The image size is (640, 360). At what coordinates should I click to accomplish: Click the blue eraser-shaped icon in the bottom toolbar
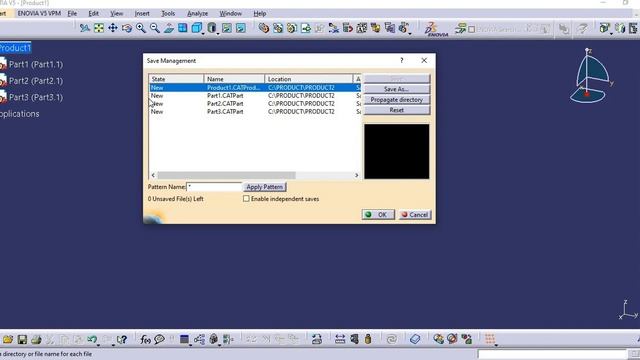[x=415, y=339]
